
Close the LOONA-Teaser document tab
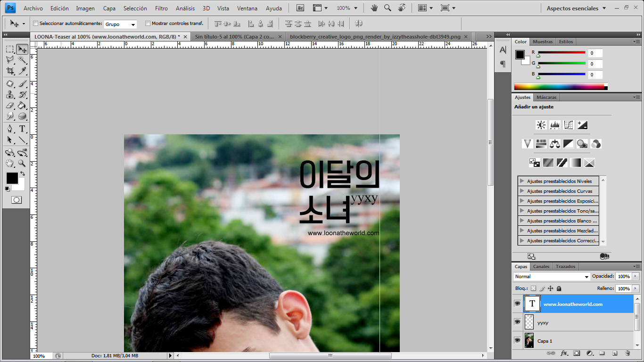click(x=185, y=36)
